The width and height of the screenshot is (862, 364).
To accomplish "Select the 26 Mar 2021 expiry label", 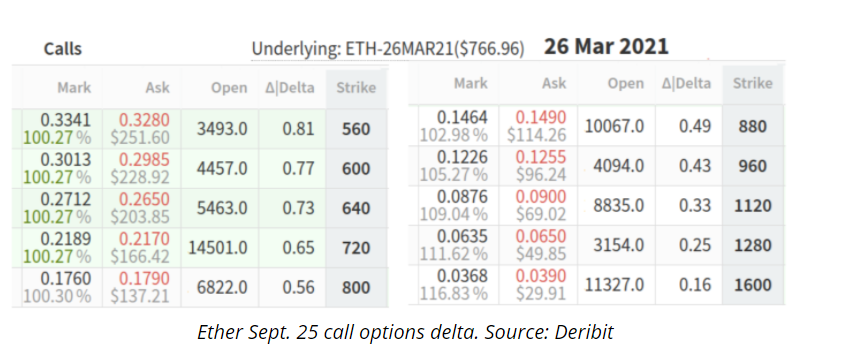I will [x=606, y=47].
